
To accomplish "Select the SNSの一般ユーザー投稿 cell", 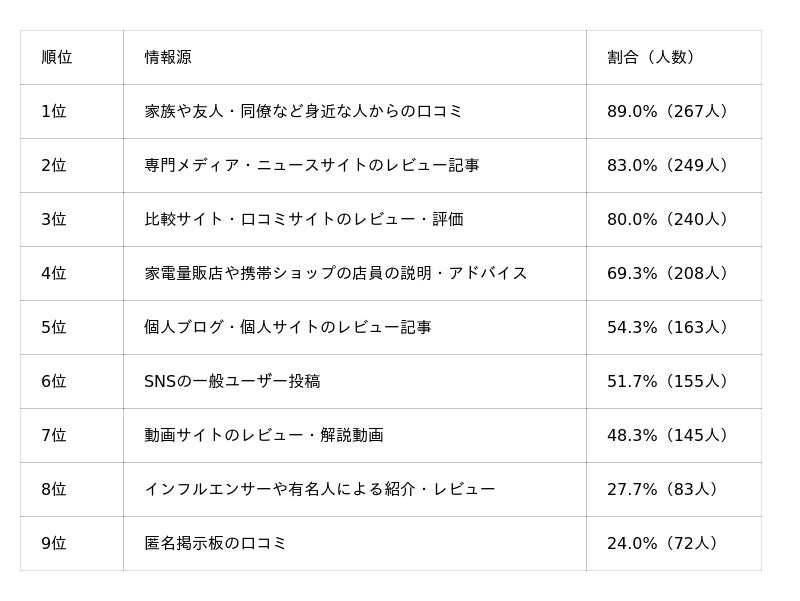I will (232, 381).
